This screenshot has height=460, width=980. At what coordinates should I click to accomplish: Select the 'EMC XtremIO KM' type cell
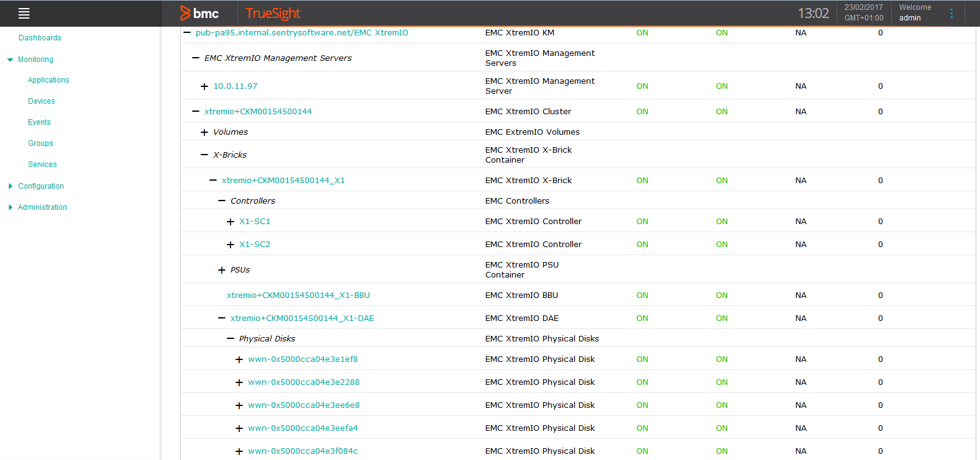coord(520,33)
